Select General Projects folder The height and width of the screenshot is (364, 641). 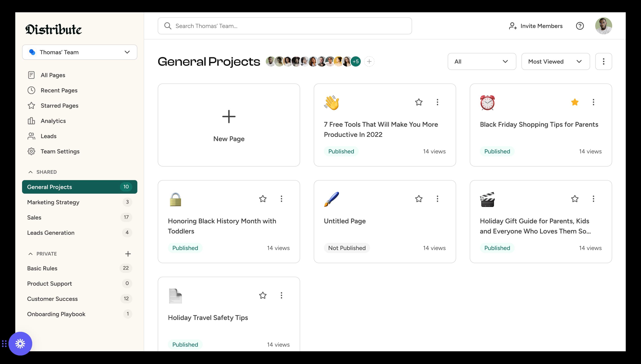pos(79,187)
